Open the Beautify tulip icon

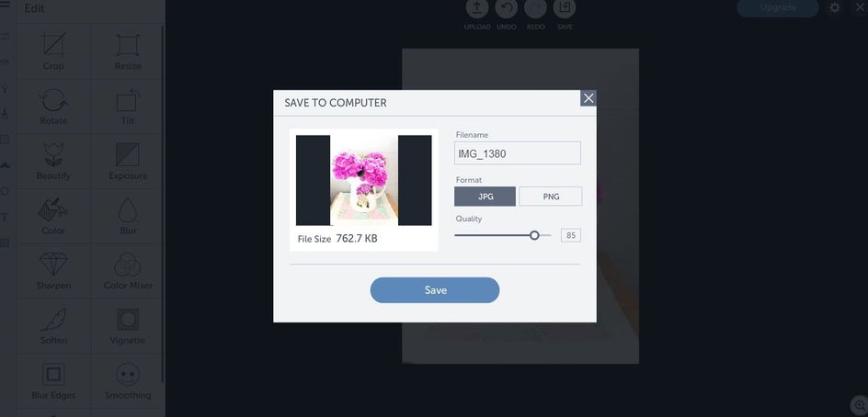pos(53,154)
